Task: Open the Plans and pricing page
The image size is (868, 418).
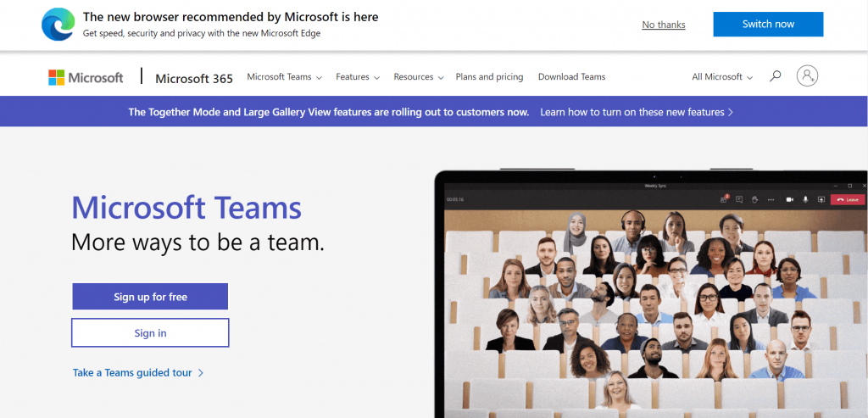Action: click(x=489, y=77)
